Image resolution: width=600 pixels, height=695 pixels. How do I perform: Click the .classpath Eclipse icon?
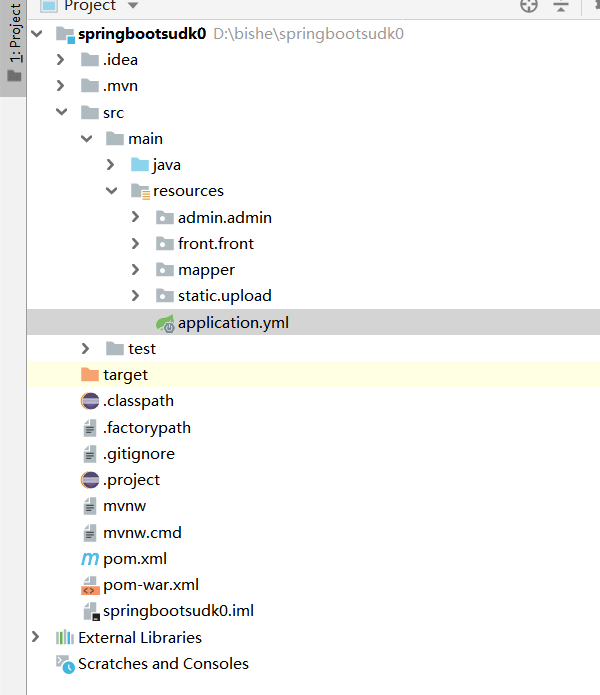pyautogui.click(x=90, y=401)
